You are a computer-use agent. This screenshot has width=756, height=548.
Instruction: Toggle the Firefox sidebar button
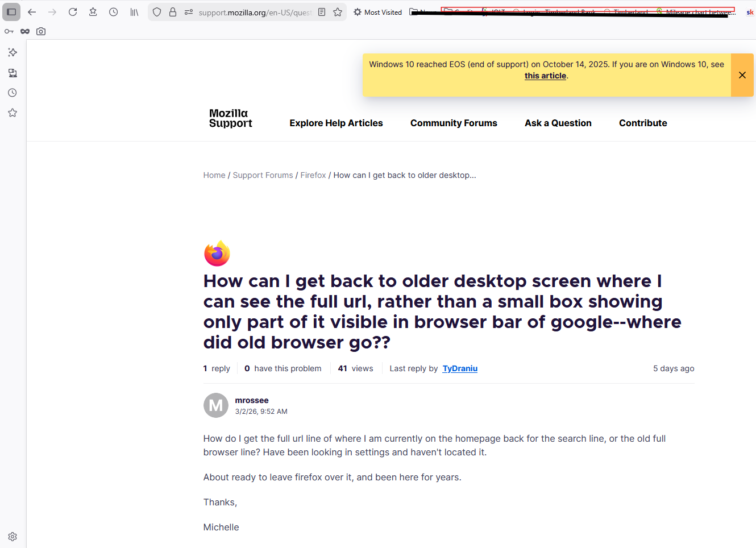11,12
